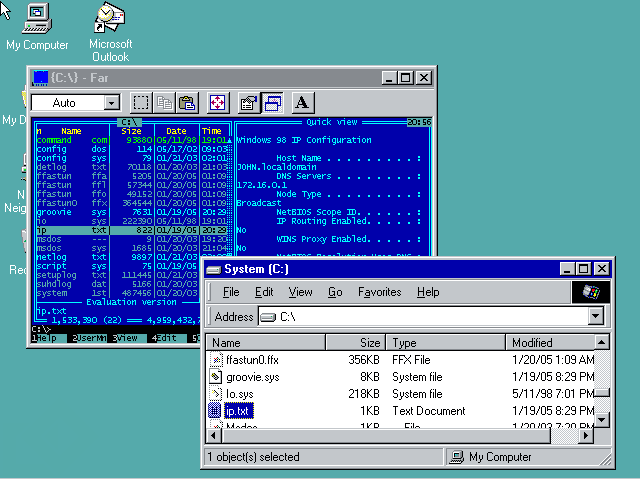Click the Copy button in Far toolbar
The image size is (640, 480).
point(164,102)
